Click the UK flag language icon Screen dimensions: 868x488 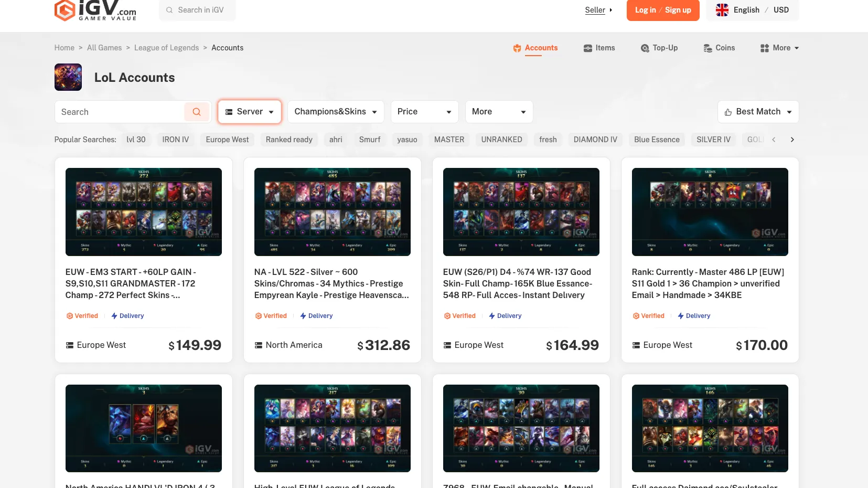pos(722,10)
